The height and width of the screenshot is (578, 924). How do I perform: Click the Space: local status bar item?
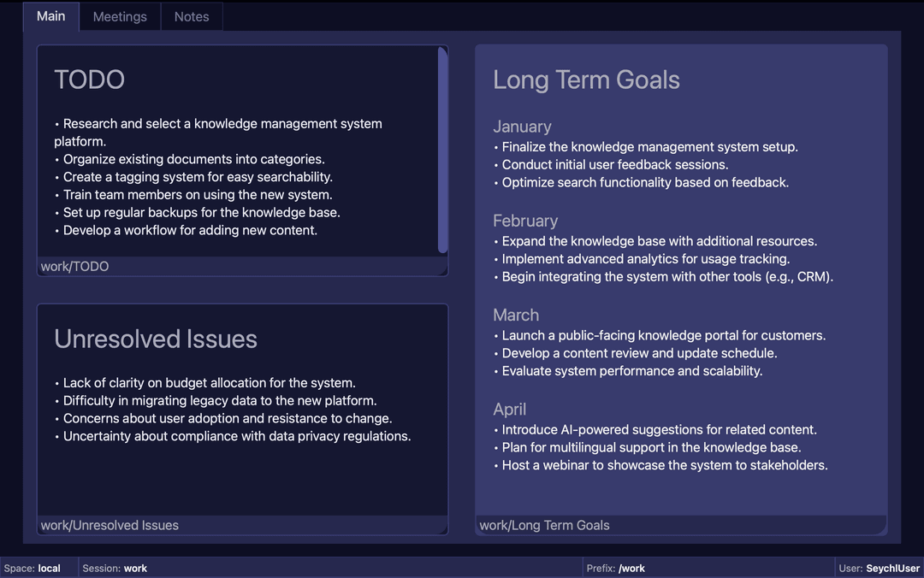(34, 568)
